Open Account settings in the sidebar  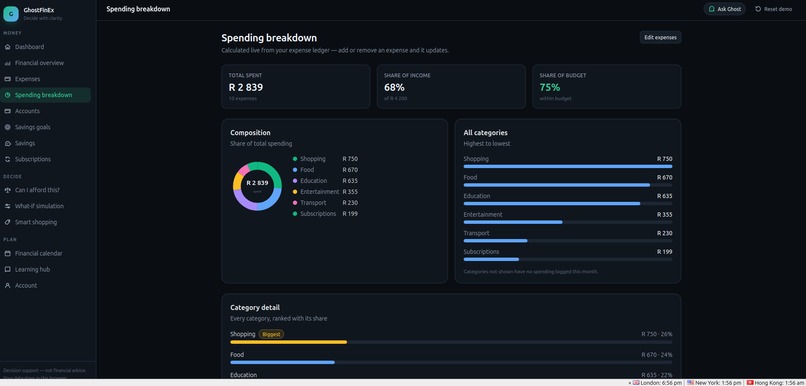[46, 285]
